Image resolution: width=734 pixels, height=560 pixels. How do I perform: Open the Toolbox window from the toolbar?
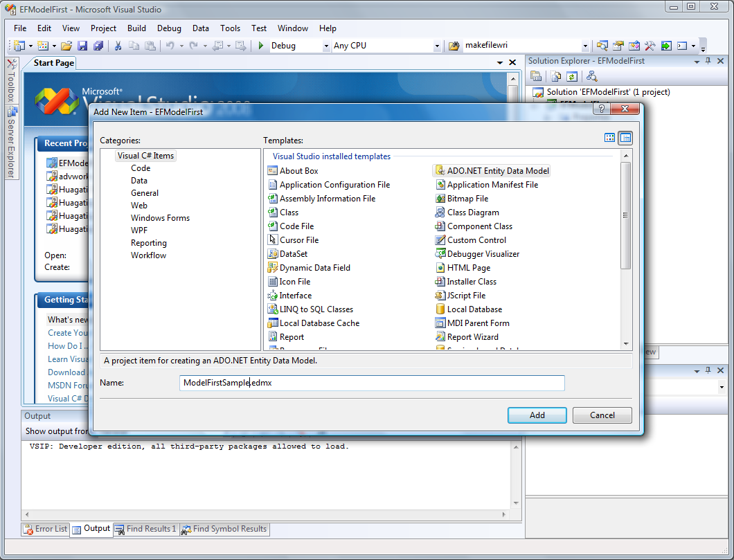click(650, 46)
